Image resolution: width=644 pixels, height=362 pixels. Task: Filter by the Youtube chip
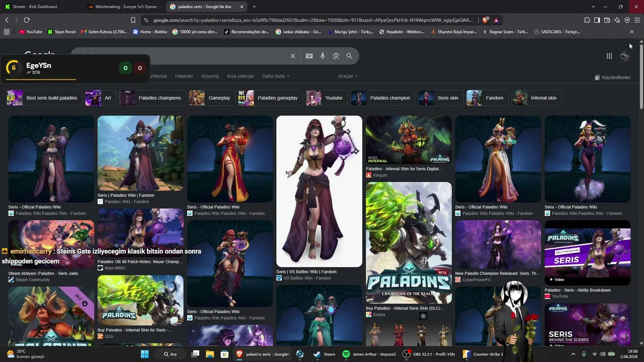[x=326, y=98]
